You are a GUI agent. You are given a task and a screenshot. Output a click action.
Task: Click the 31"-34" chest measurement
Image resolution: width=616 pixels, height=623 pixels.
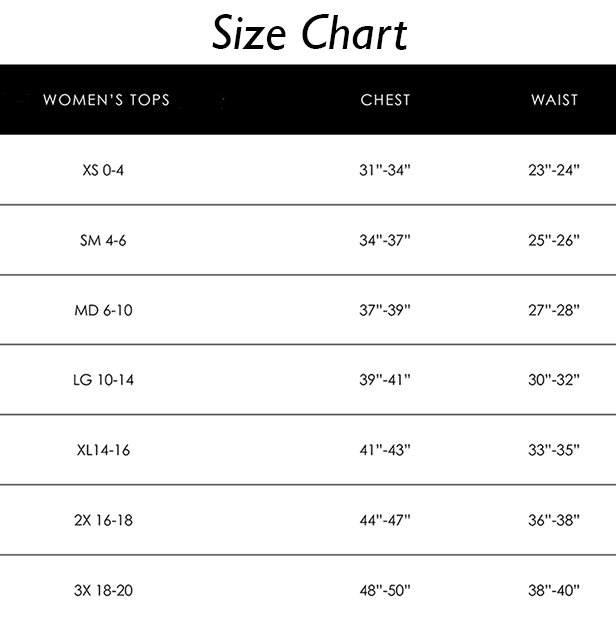click(x=385, y=170)
